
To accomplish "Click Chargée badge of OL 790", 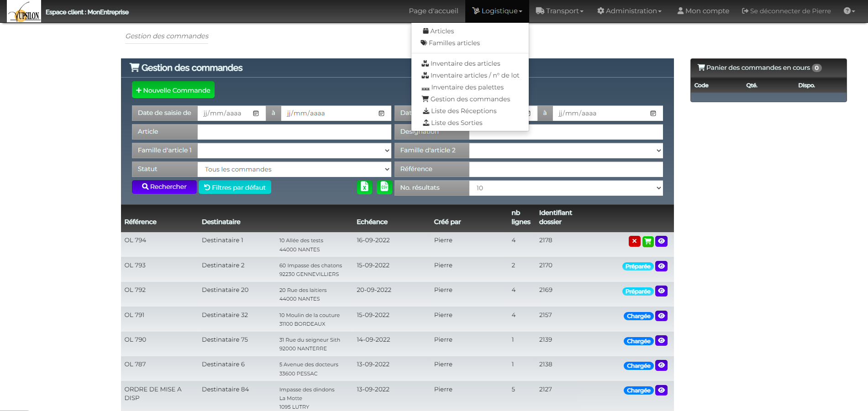I will pos(638,341).
